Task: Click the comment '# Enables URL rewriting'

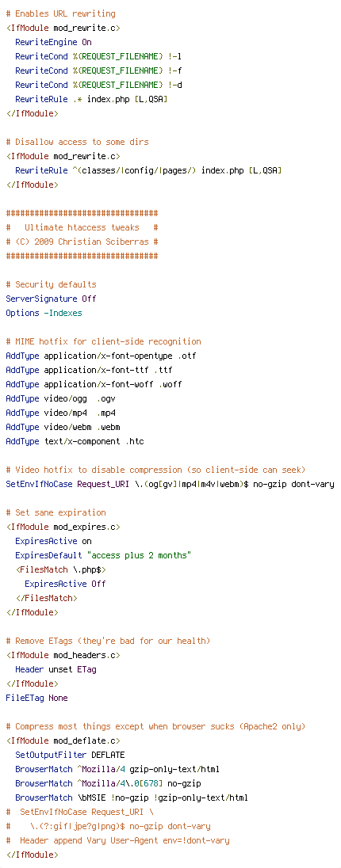Action: click(x=61, y=13)
